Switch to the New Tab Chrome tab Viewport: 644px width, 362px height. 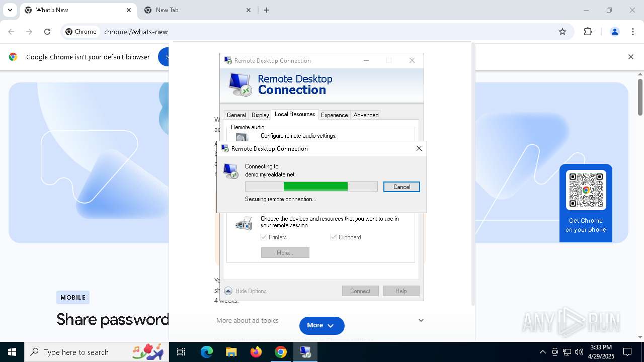click(198, 10)
